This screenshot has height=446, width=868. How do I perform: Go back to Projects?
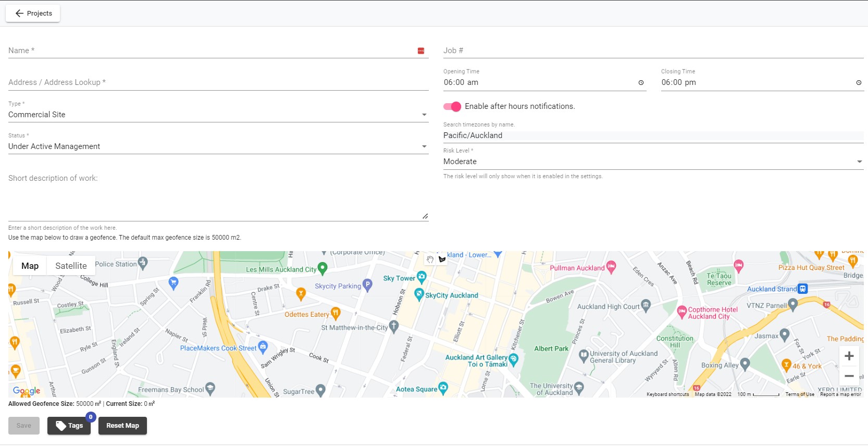click(33, 14)
